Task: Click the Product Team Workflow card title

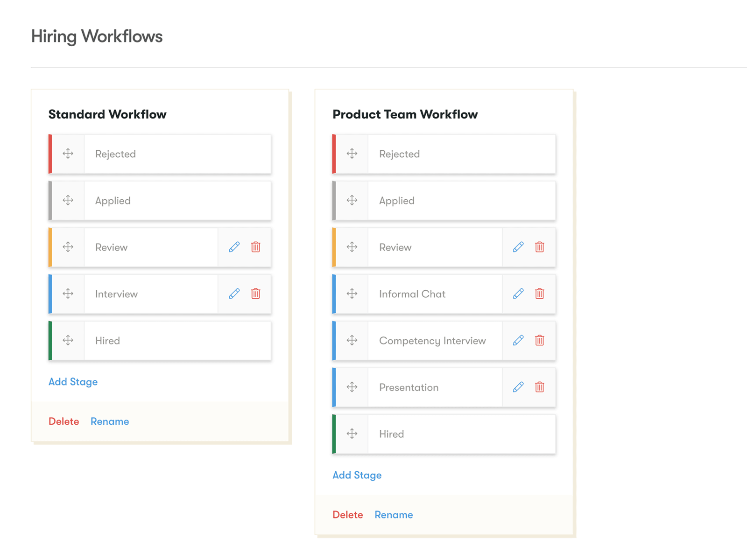Action: (x=405, y=114)
